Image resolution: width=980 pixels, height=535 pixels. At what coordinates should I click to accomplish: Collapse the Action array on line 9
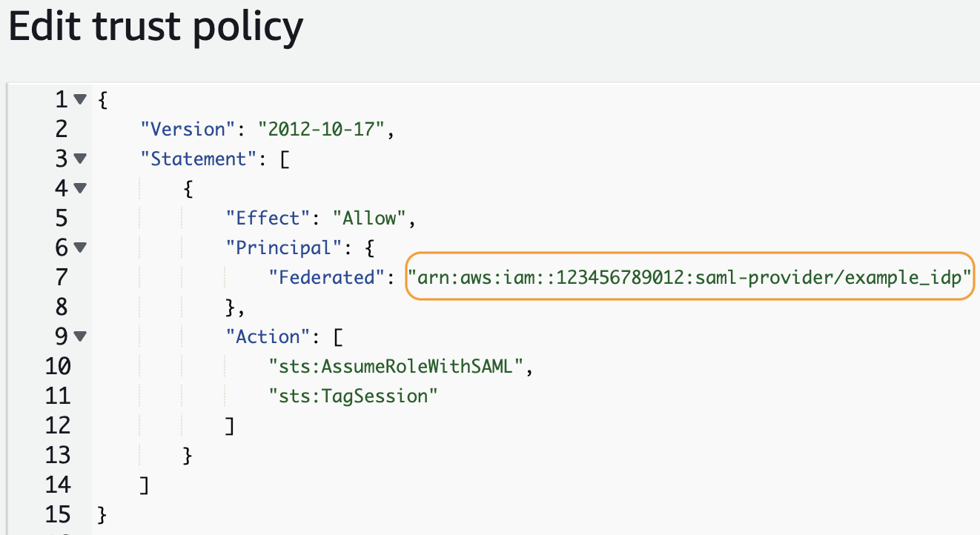point(80,336)
